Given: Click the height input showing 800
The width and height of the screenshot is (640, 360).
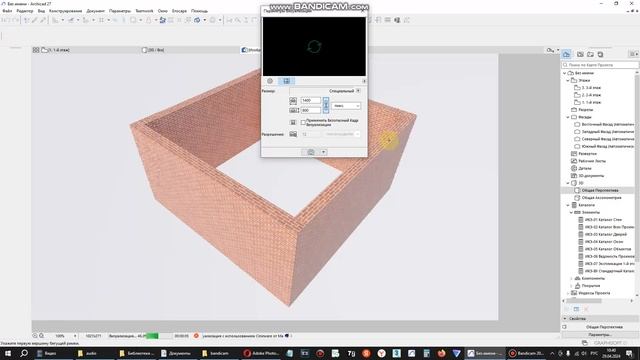Looking at the screenshot, I should (x=311, y=110).
